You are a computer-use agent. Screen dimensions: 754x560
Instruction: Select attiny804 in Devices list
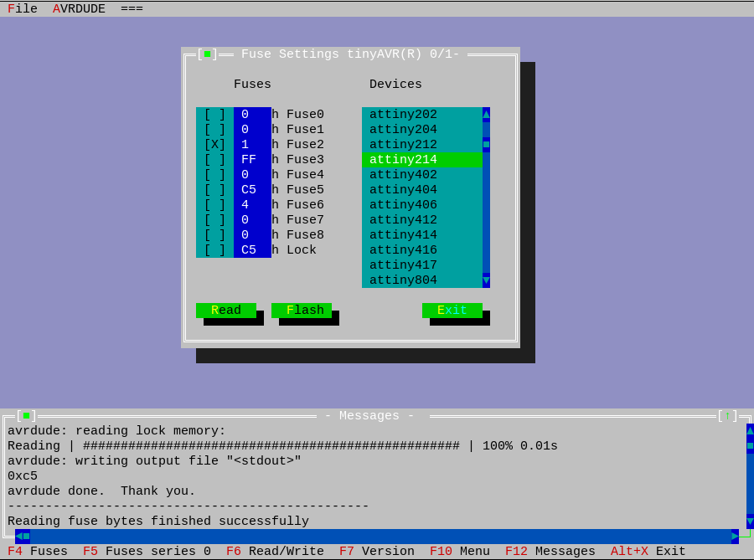point(421,280)
